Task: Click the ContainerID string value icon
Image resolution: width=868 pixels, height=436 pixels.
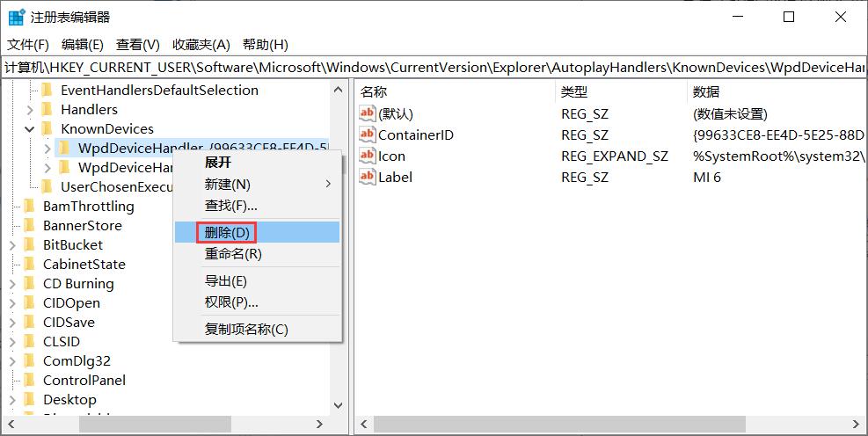Action: coord(368,134)
